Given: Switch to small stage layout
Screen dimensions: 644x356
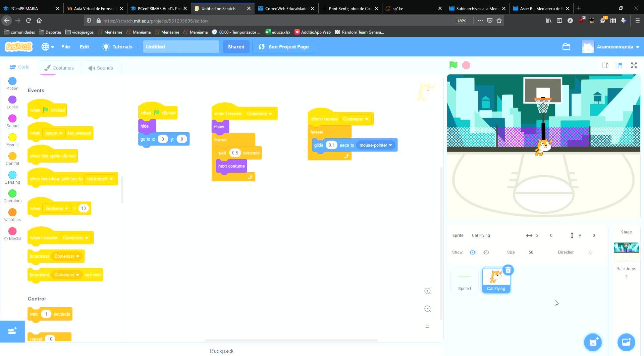Looking at the screenshot, I should pyautogui.click(x=605, y=65).
